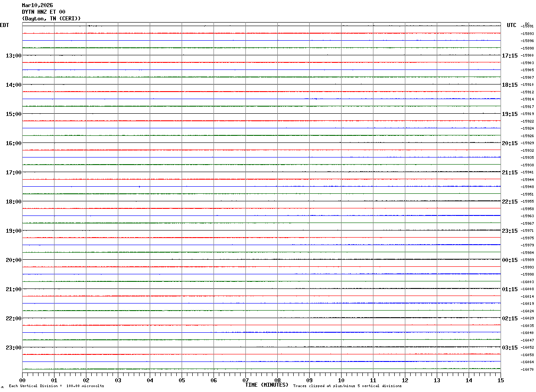Pick the DC offset value -16070

[528, 369]
